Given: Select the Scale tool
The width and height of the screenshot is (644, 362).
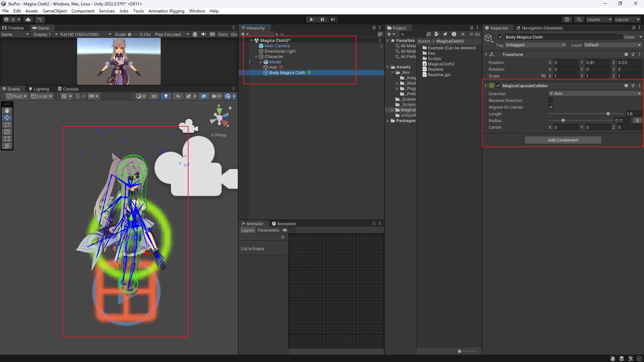Looking at the screenshot, I should coord(7,132).
